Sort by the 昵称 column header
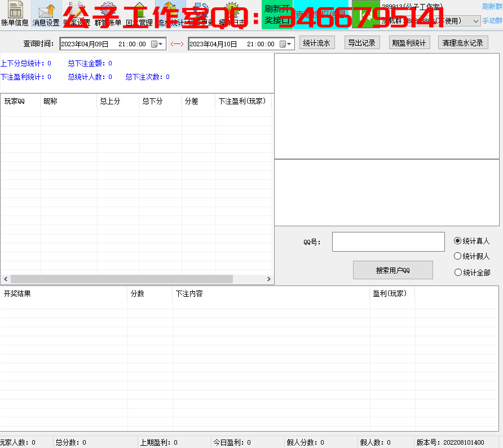 point(69,101)
